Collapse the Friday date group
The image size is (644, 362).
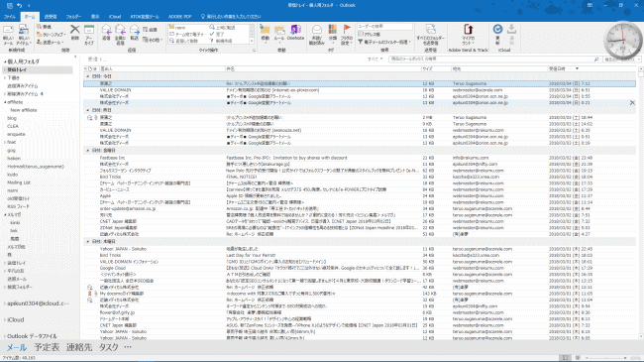pos(87,151)
